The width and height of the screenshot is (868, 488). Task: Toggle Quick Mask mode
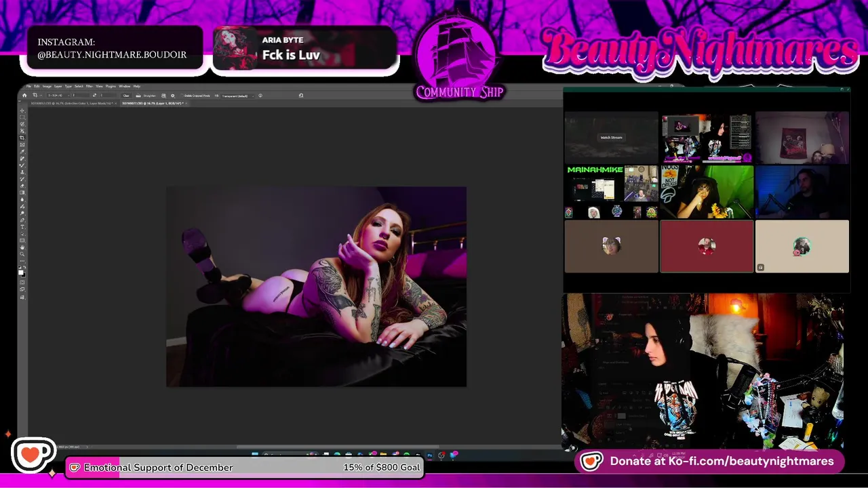[x=22, y=283]
